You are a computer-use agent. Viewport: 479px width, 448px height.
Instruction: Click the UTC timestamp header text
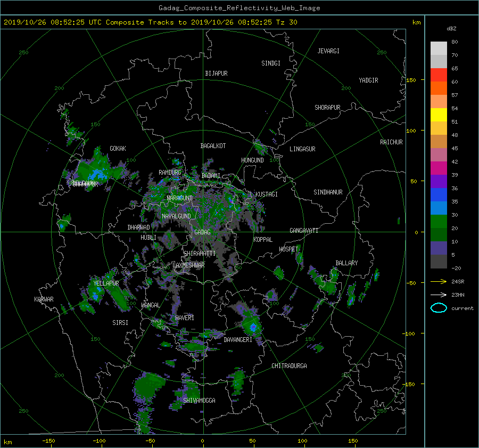point(150,22)
